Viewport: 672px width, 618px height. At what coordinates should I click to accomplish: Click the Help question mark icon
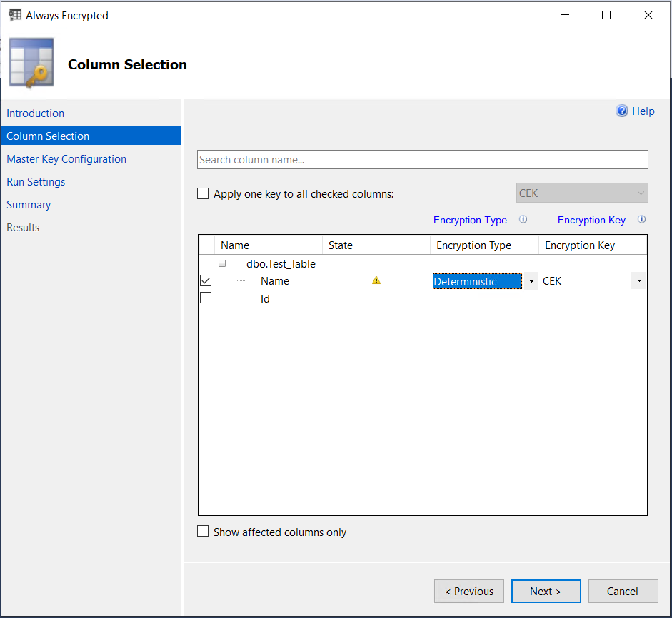point(621,111)
